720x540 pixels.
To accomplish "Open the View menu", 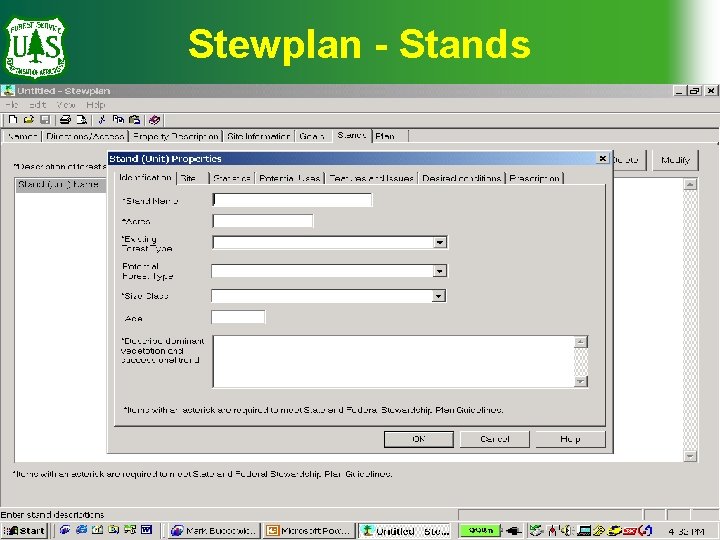I will (x=66, y=105).
